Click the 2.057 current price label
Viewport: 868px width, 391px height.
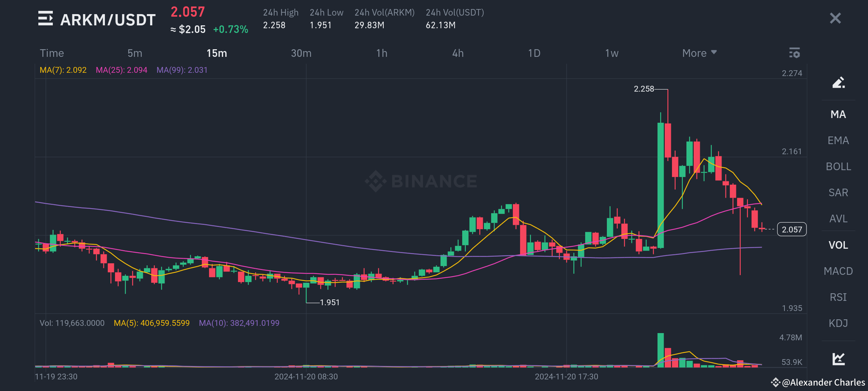click(x=791, y=229)
